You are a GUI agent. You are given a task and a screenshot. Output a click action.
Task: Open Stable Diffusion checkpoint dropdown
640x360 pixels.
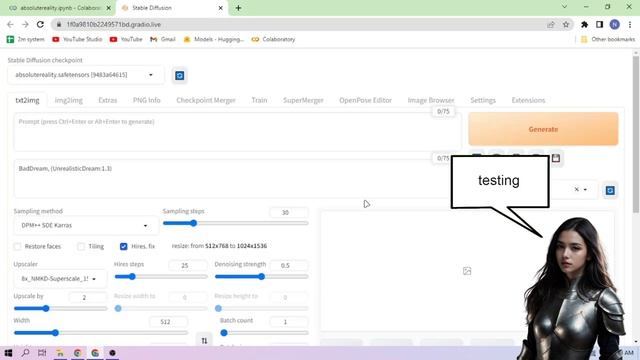86,75
